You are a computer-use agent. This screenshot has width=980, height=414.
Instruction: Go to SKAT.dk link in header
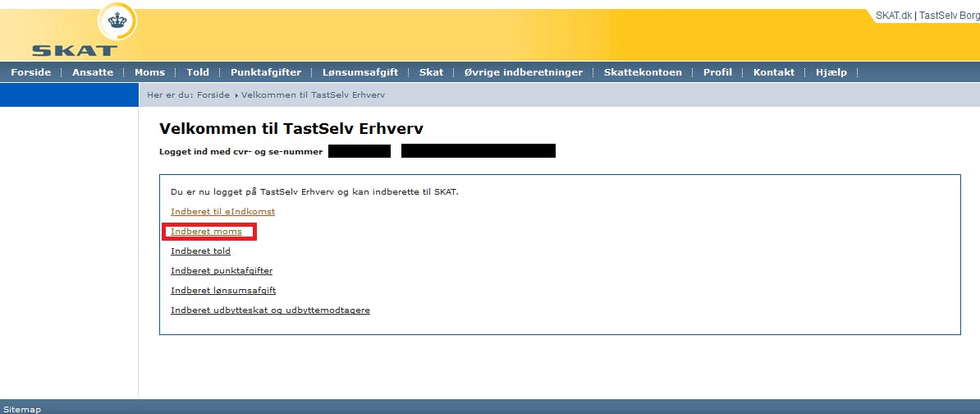pos(894,16)
